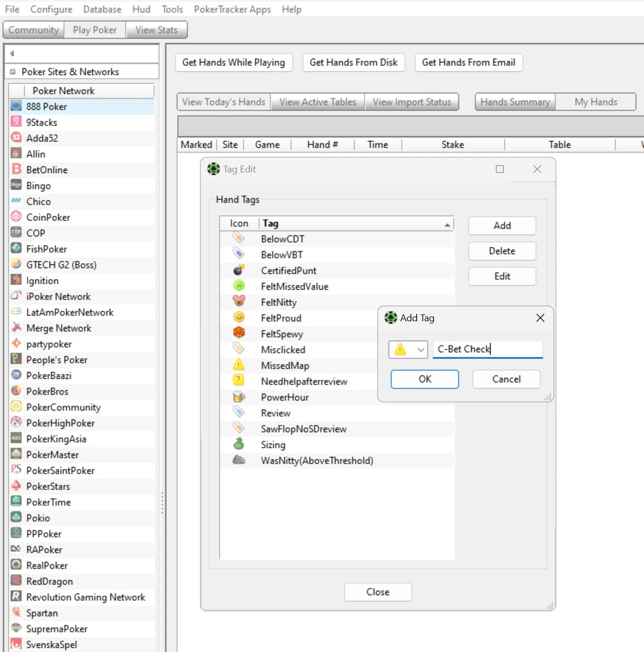Click the WasNitty(AboveThreshold) rock icon
This screenshot has height=652, width=644.
[x=239, y=460]
